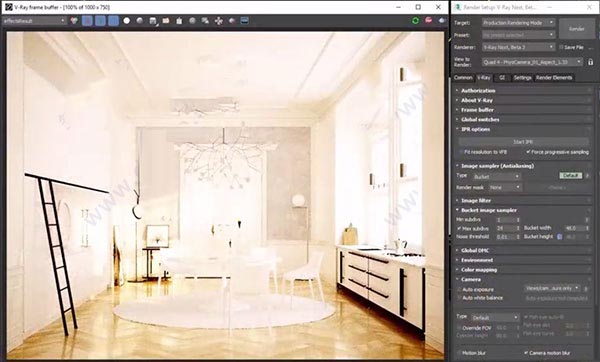This screenshot has width=600, height=362.
Task: Expand the Global switches rollout
Action: click(x=523, y=119)
